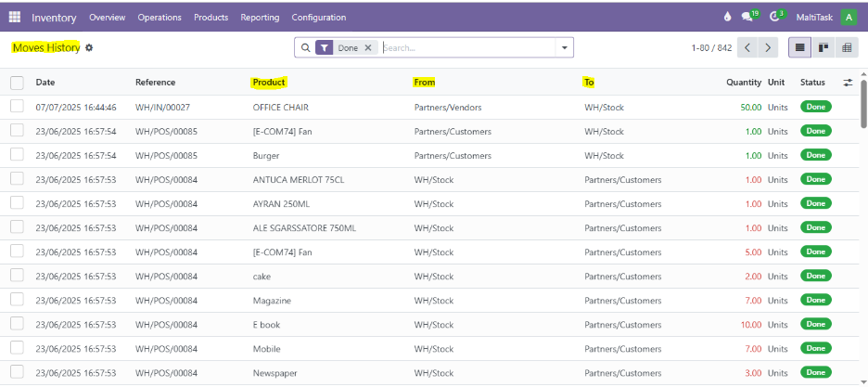Select all rows with header checkbox

(x=17, y=83)
